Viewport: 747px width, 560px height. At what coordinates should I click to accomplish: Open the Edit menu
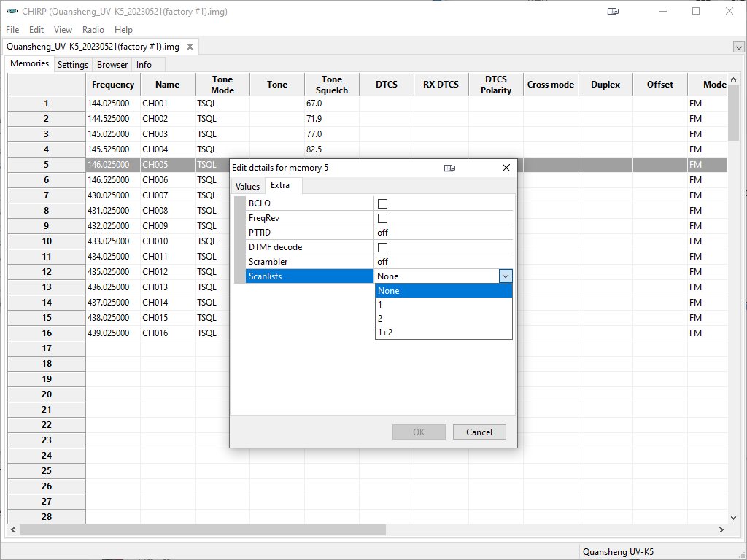(36, 29)
